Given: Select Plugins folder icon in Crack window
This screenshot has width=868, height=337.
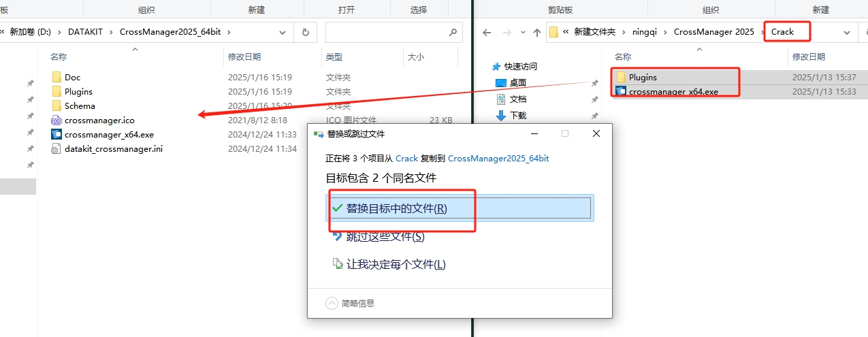Looking at the screenshot, I should coord(621,77).
